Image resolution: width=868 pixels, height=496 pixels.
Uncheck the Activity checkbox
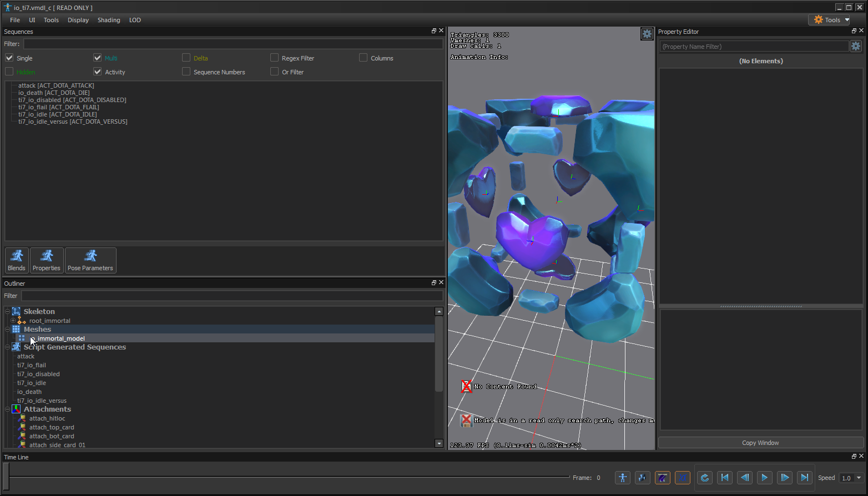point(98,72)
